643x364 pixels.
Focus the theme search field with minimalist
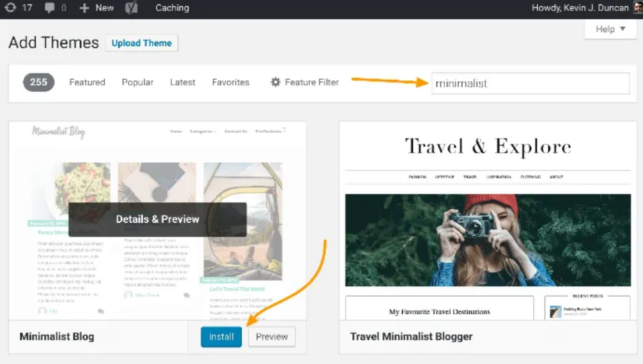point(531,83)
